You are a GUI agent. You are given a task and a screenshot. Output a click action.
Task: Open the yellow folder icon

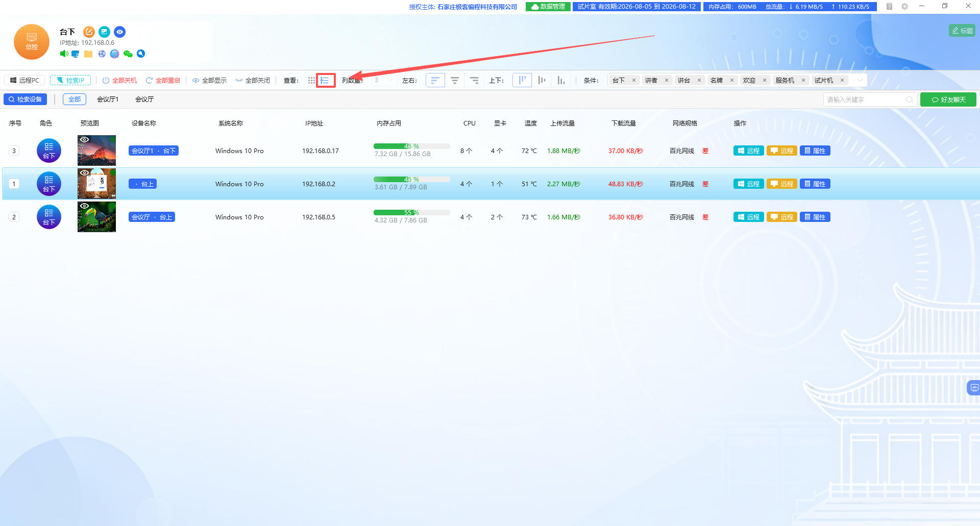88,54
